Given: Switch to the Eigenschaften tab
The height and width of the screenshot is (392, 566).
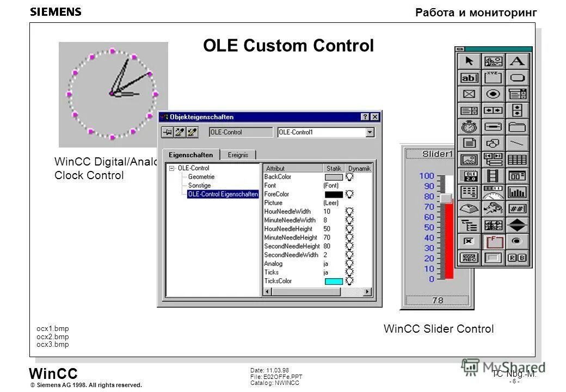Looking at the screenshot, I should [x=190, y=155].
